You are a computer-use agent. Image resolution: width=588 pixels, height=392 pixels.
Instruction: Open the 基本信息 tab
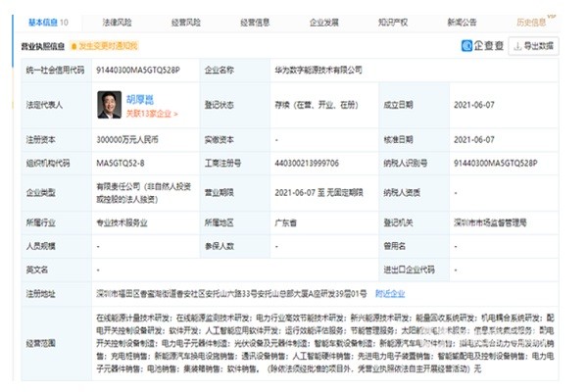click(x=48, y=23)
